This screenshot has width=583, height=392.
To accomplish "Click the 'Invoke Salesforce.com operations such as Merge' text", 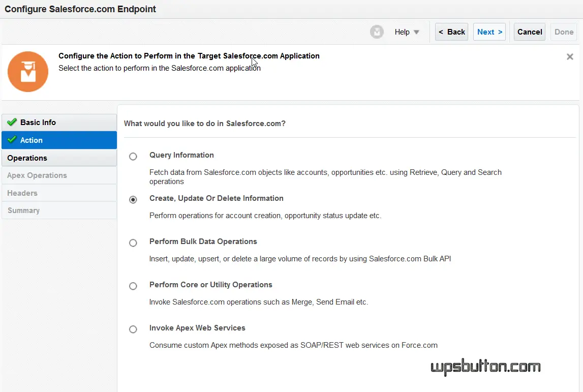I will (x=258, y=302).
